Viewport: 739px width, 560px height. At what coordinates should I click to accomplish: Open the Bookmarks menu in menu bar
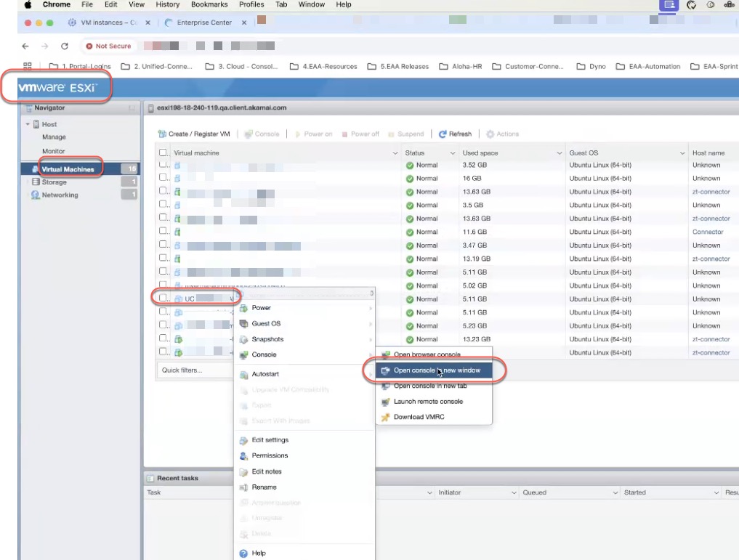pyautogui.click(x=209, y=4)
